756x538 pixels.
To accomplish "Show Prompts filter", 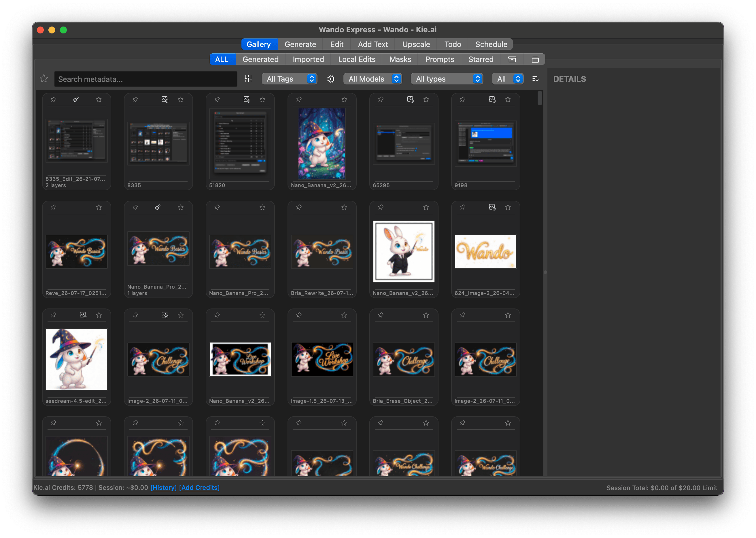I will point(440,59).
